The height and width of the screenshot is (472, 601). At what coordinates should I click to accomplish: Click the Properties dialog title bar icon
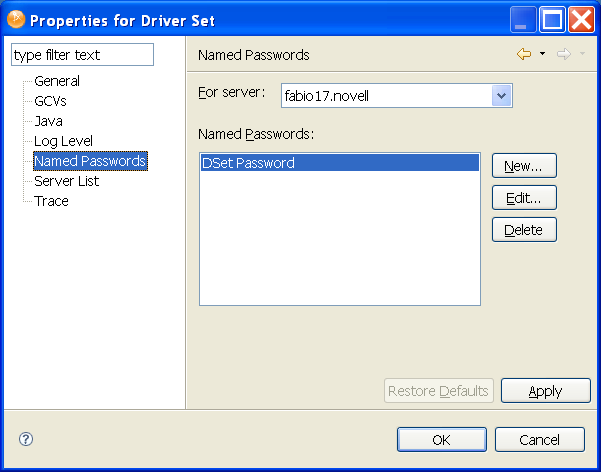(15, 19)
